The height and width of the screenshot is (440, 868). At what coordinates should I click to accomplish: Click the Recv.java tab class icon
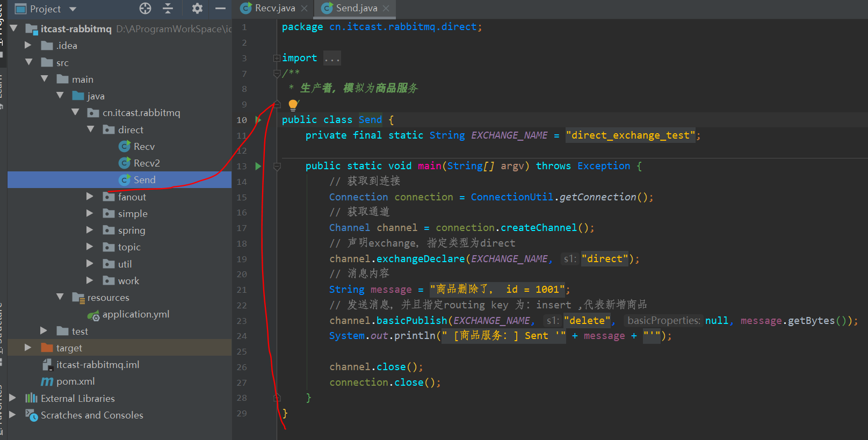[246, 8]
